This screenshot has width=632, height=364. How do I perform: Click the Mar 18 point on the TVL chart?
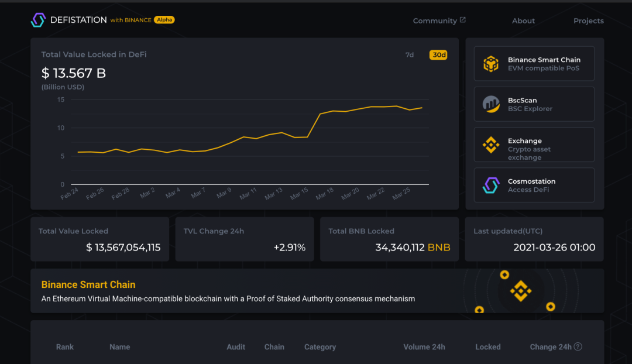tap(321, 114)
